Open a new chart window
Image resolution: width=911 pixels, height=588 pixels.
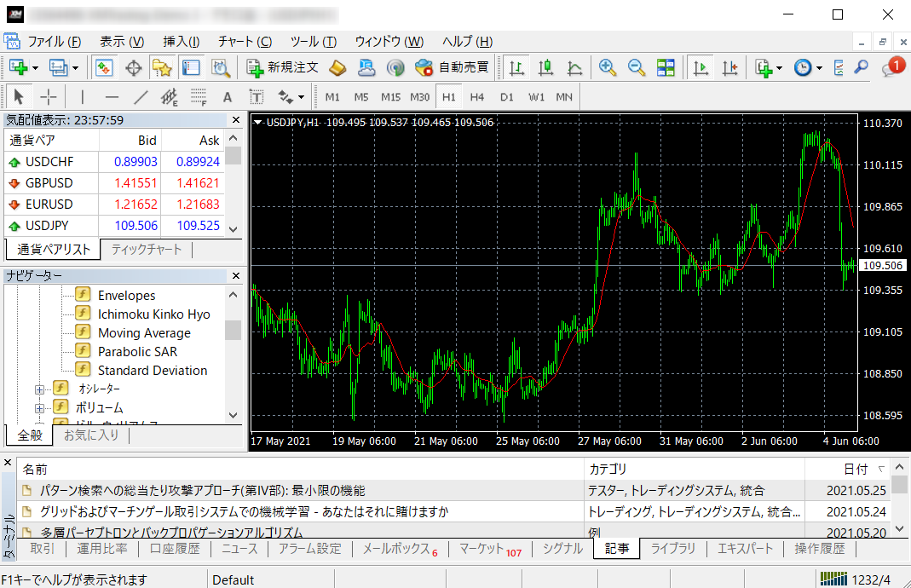19,67
